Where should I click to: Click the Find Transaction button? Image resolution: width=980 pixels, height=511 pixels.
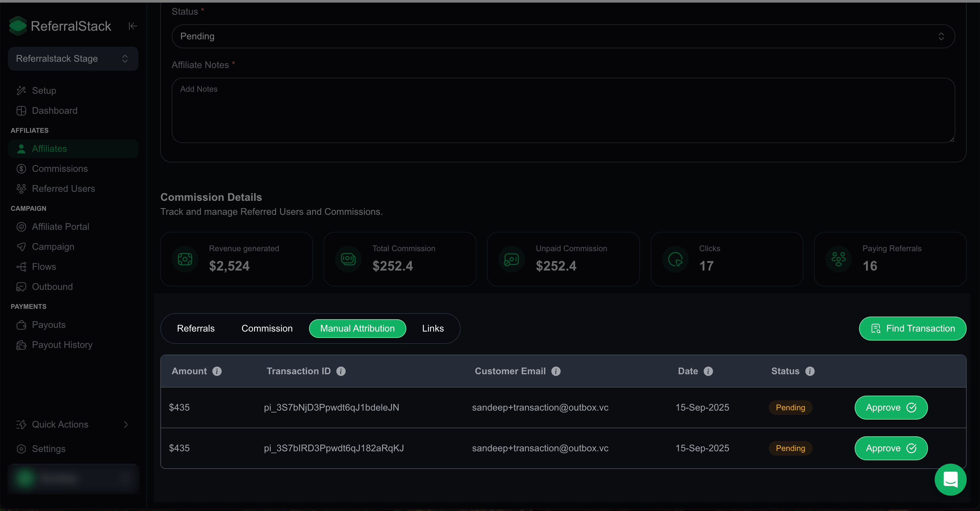(912, 328)
